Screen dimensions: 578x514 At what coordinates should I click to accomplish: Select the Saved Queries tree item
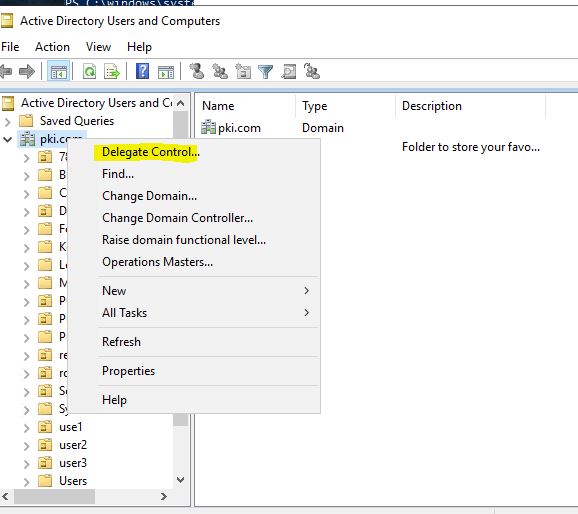pos(77,121)
